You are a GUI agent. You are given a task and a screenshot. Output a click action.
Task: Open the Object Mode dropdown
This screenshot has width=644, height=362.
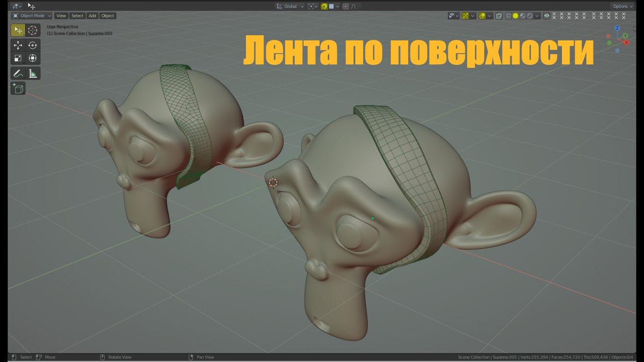(x=32, y=16)
